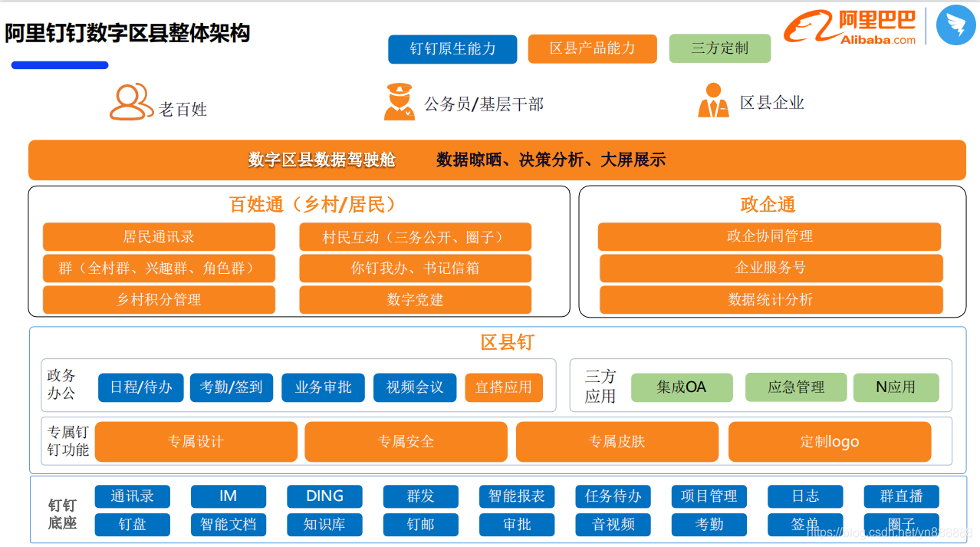
Task: Click the 数字区县数据驾驶舱 banner
Action: 497,160
